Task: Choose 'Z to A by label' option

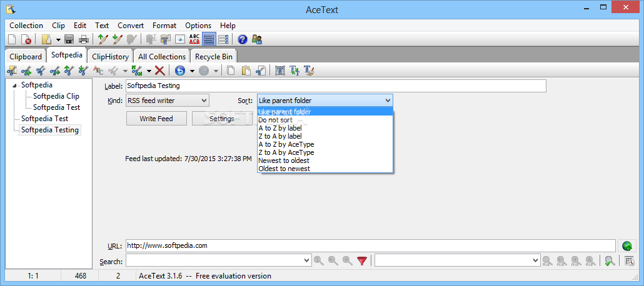Action: (325, 136)
